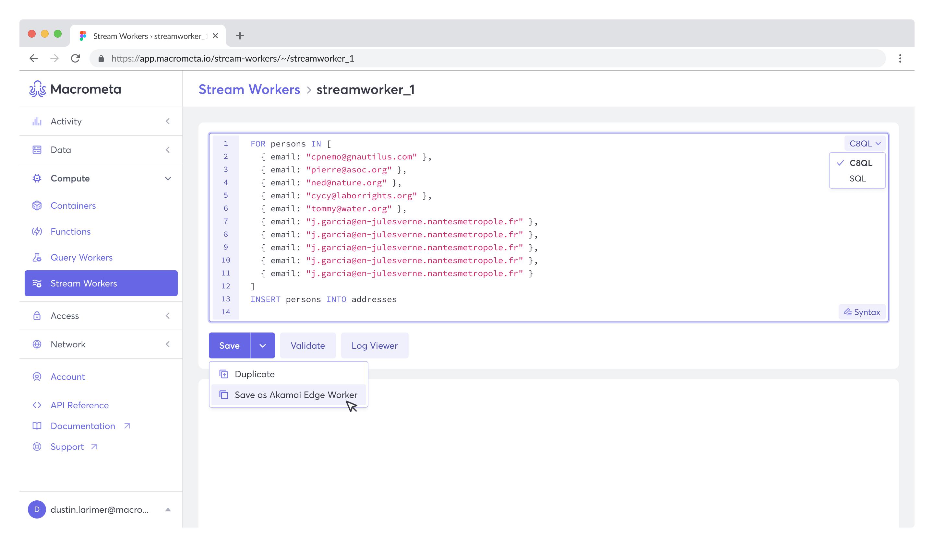Switch query language to SQL
The width and height of the screenshot is (934, 560).
click(857, 179)
